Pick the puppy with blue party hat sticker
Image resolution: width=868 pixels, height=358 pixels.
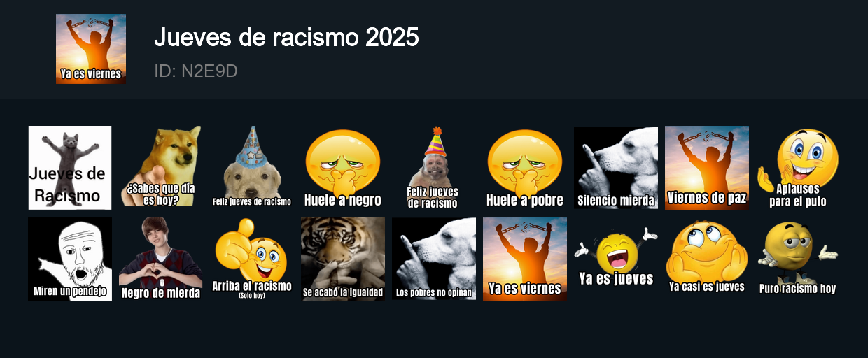point(252,168)
